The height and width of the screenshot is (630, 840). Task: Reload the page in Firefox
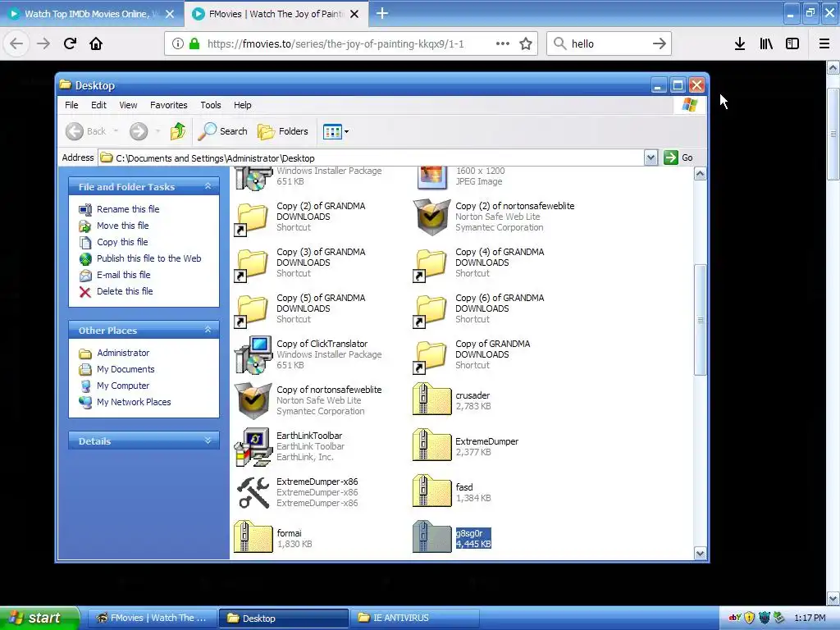click(x=70, y=43)
